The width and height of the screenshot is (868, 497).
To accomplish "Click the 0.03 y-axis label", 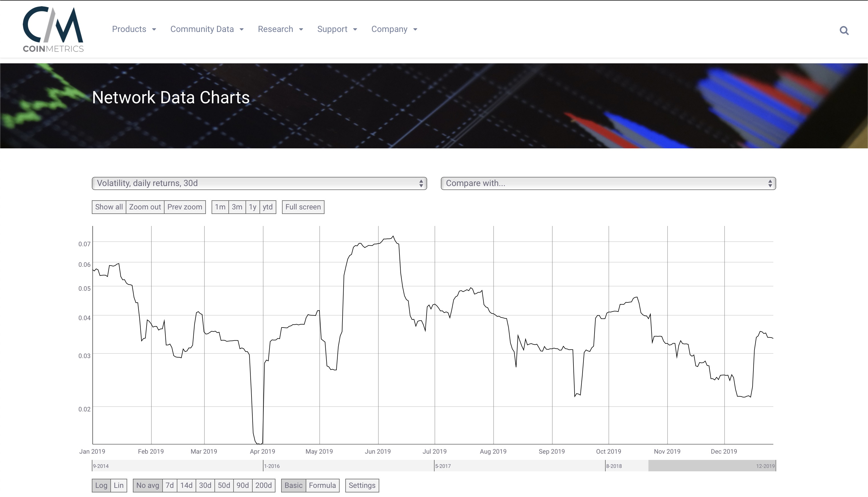I will click(x=84, y=356).
